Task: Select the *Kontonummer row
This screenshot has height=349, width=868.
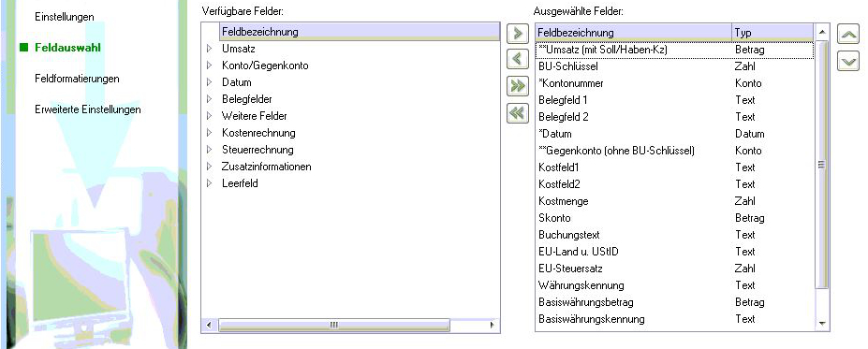Action: 675,83
